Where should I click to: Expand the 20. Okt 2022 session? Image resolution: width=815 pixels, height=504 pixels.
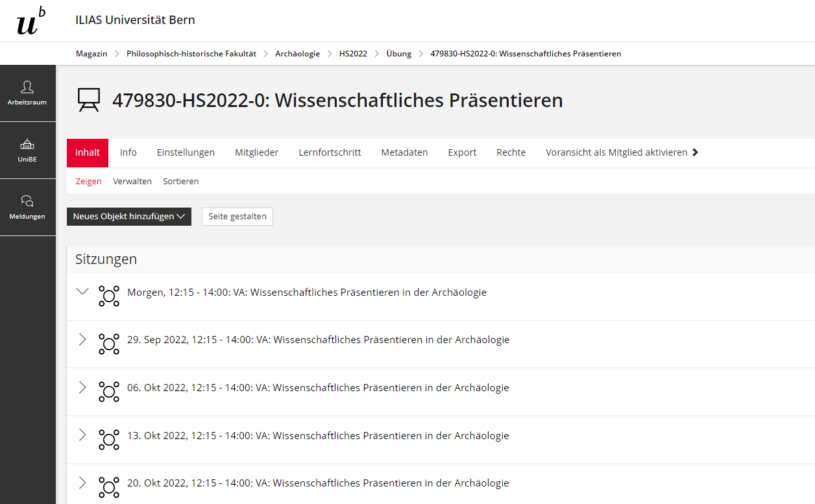coord(82,483)
